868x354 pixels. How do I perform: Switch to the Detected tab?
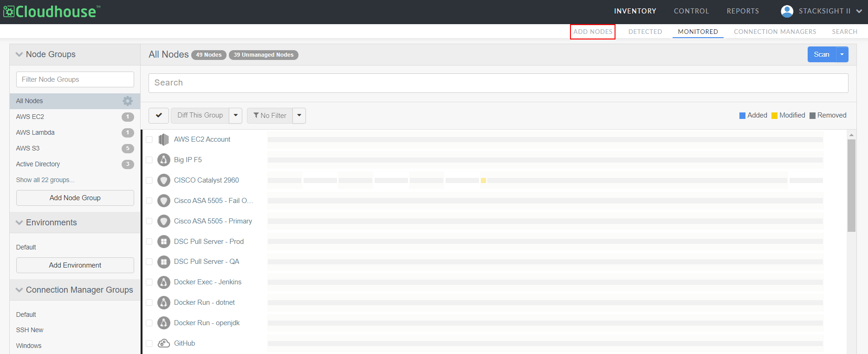click(645, 32)
